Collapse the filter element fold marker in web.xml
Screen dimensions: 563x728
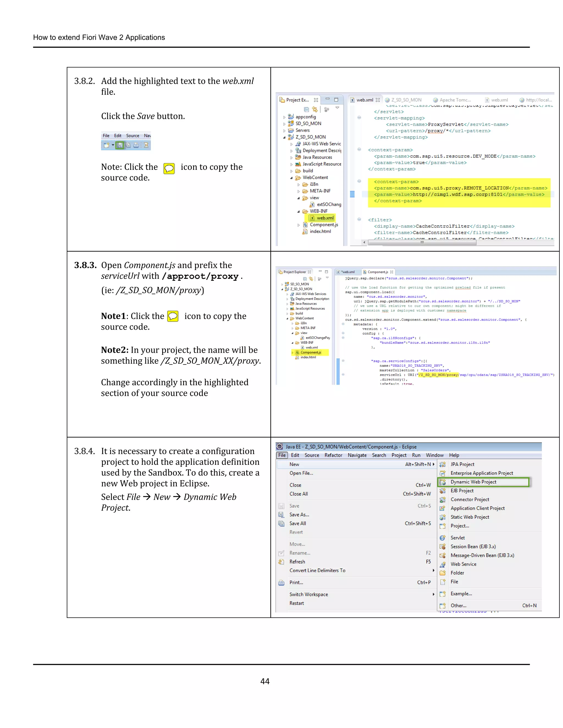click(359, 219)
